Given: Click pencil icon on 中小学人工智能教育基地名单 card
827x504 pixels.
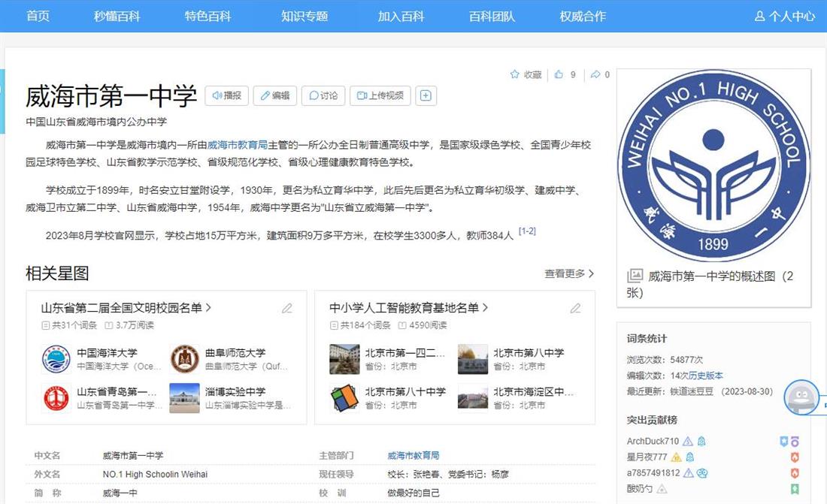Looking at the screenshot, I should pyautogui.click(x=575, y=308).
